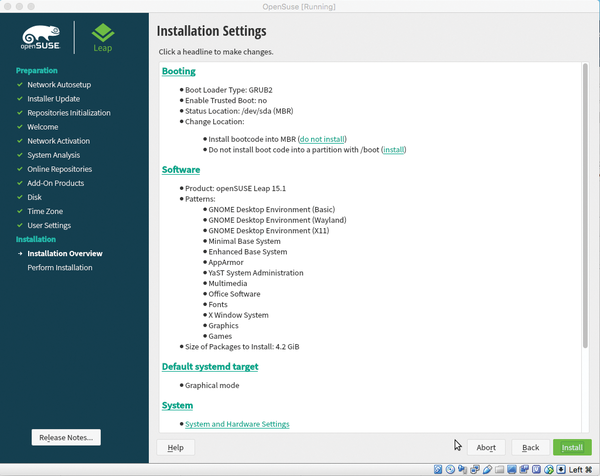Select Disk step in sidebar
The width and height of the screenshot is (600, 476).
pyautogui.click(x=34, y=197)
